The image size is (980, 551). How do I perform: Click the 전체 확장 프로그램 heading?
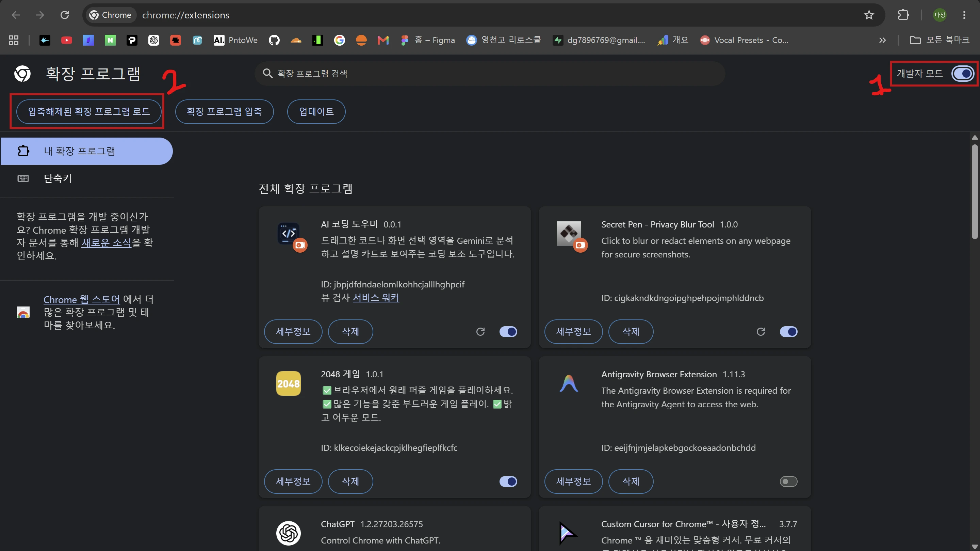click(x=306, y=188)
